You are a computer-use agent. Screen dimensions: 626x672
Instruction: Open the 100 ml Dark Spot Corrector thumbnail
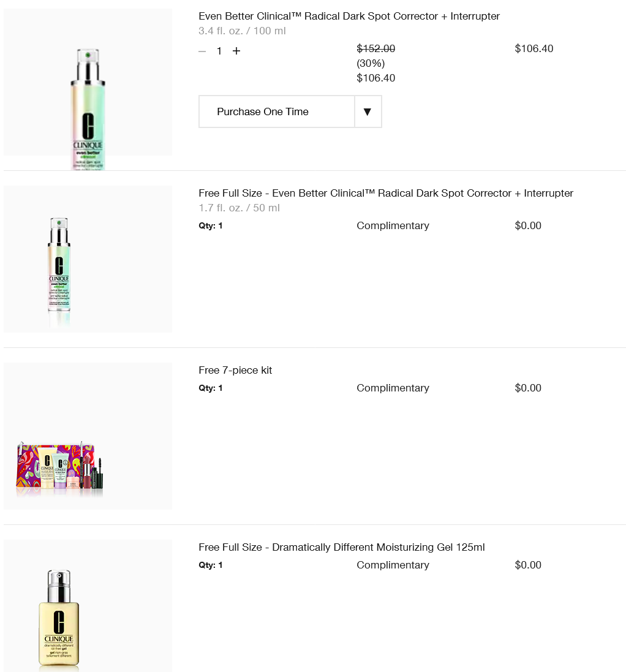click(88, 89)
